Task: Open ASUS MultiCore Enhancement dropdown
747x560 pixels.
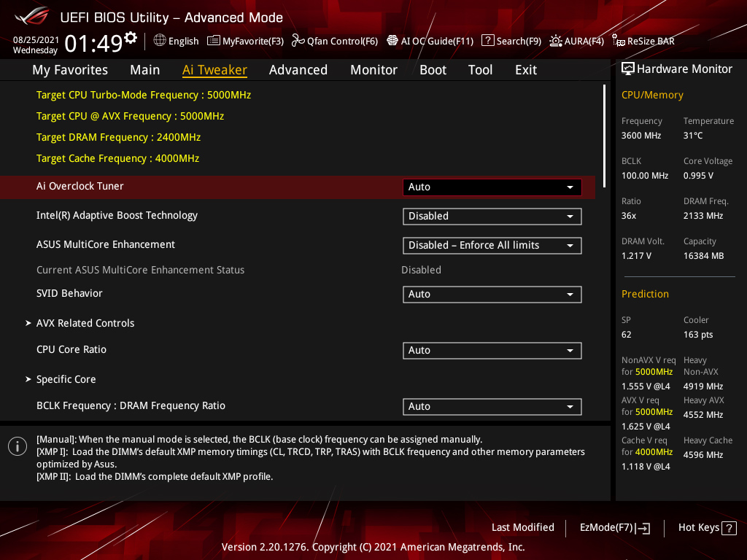Action: 492,245
